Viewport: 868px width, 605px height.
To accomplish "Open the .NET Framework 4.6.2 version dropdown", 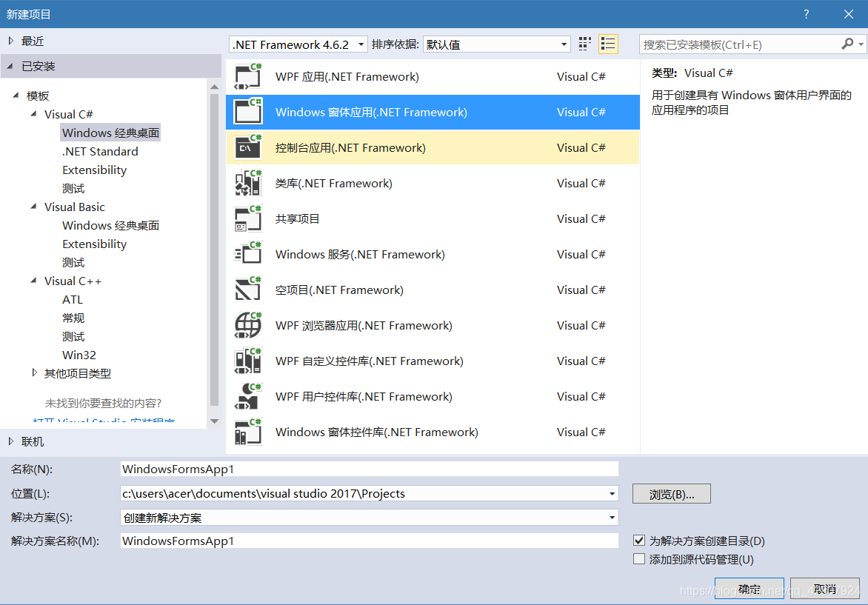I will [298, 44].
